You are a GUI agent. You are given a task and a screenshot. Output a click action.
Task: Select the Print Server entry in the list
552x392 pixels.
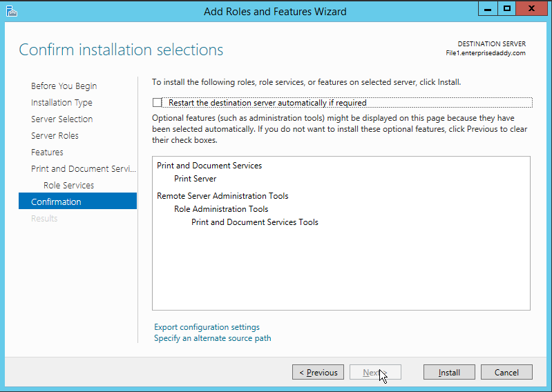click(195, 179)
